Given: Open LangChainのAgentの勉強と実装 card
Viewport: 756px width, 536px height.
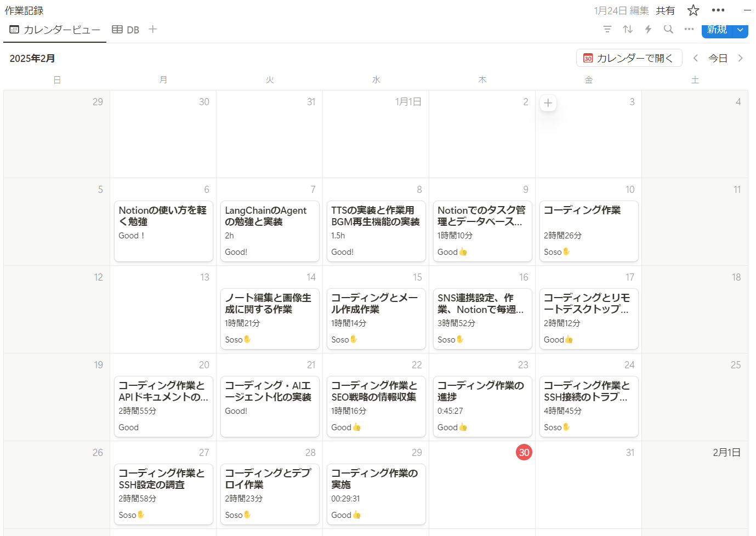Looking at the screenshot, I should [x=270, y=231].
